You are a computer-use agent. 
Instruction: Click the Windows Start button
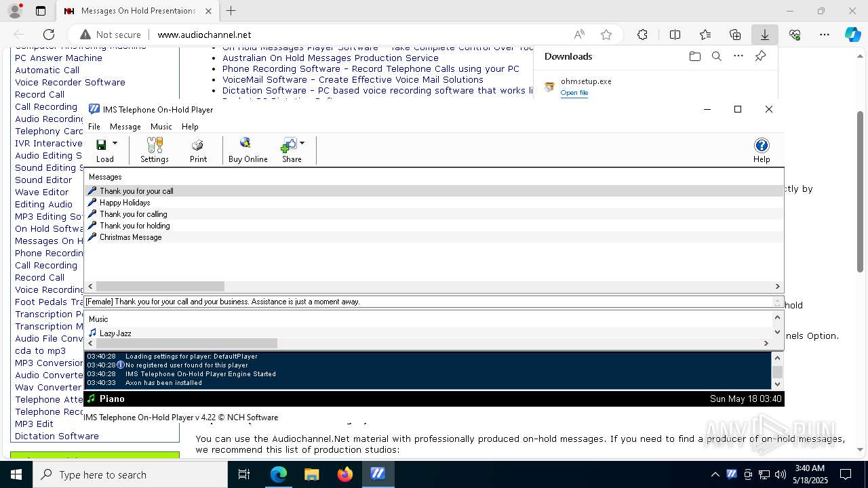16,474
